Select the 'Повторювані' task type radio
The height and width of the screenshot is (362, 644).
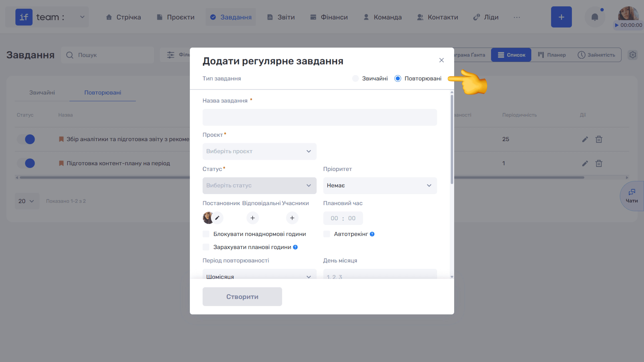[398, 78]
